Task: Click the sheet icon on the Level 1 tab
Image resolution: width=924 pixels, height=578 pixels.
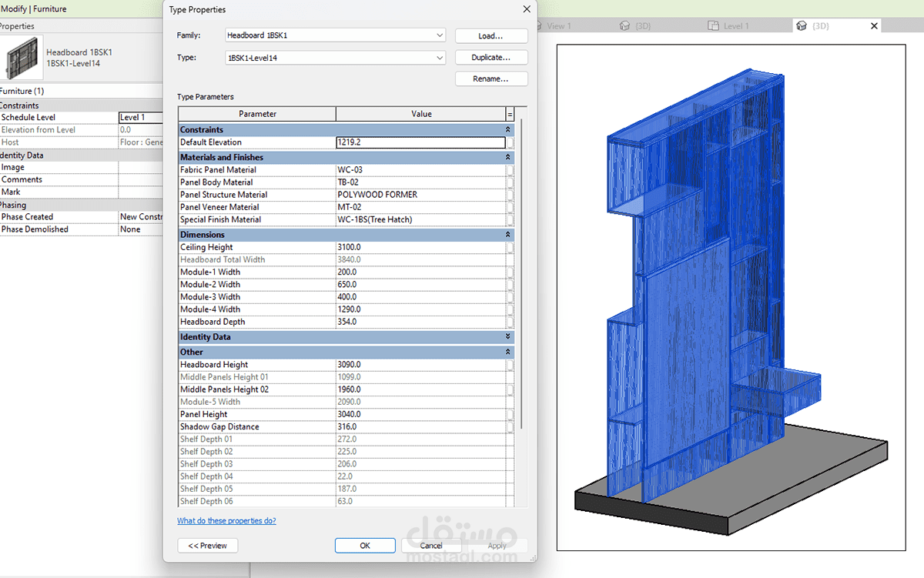Action: pos(714,26)
